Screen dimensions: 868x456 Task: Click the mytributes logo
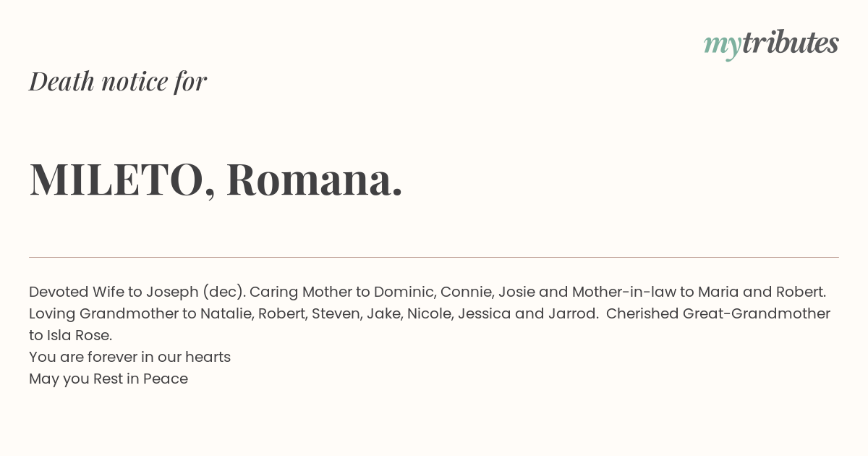(x=771, y=44)
